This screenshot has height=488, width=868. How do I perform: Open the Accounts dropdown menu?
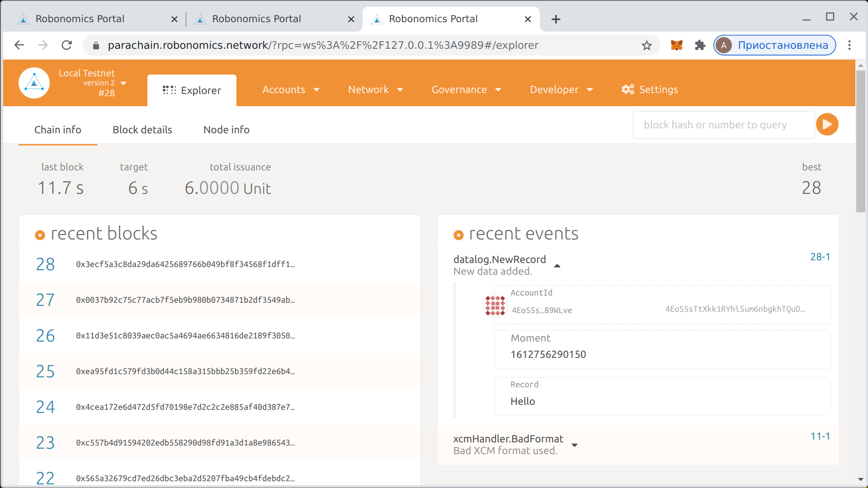[291, 89]
